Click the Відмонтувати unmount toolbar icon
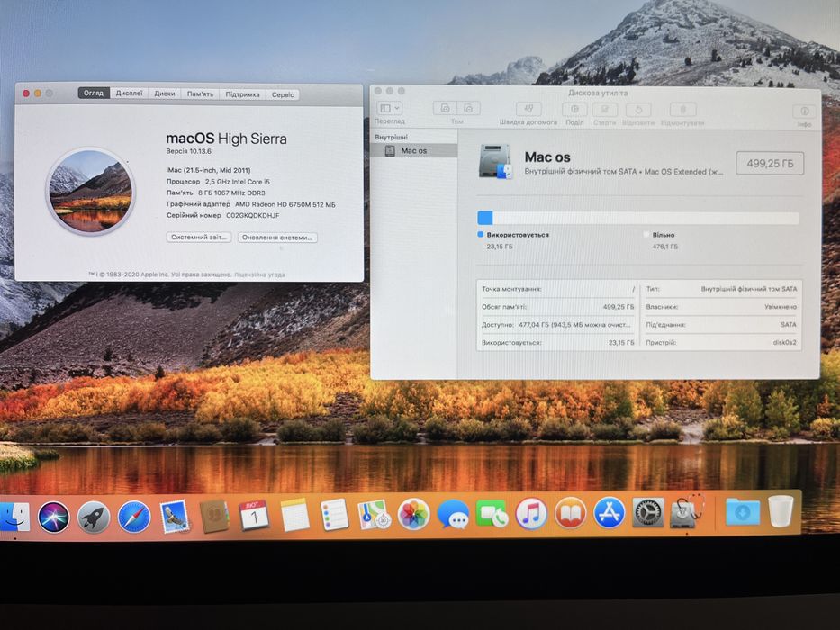 click(682, 110)
